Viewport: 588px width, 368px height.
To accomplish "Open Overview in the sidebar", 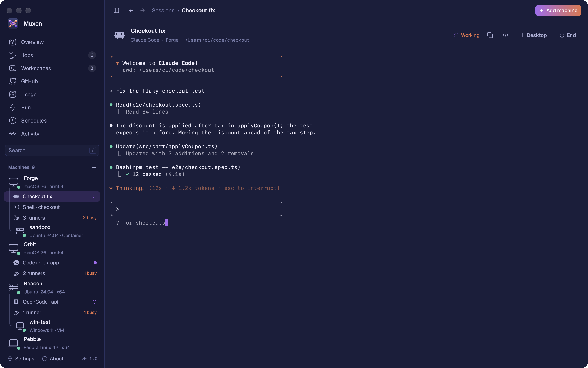I will click(52, 42).
